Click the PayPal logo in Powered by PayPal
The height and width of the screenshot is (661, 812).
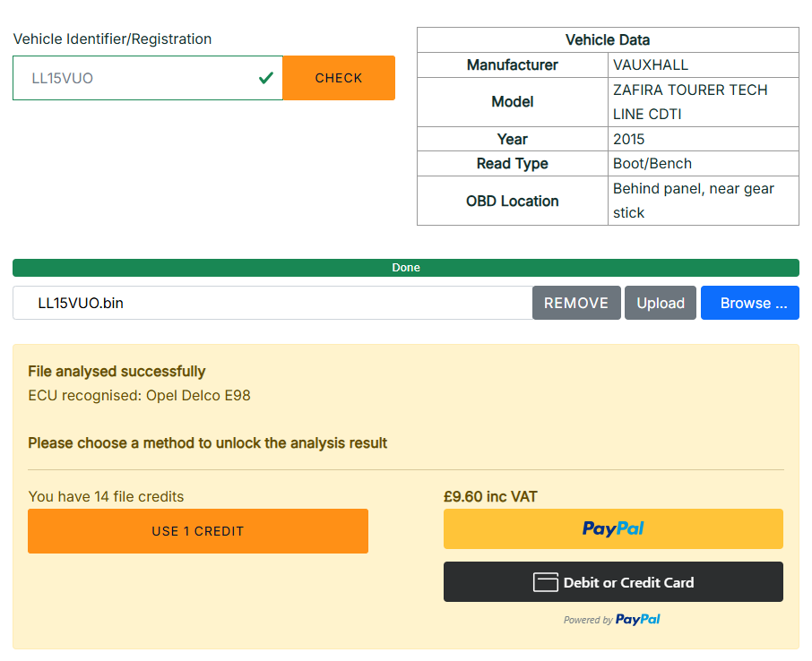637,619
